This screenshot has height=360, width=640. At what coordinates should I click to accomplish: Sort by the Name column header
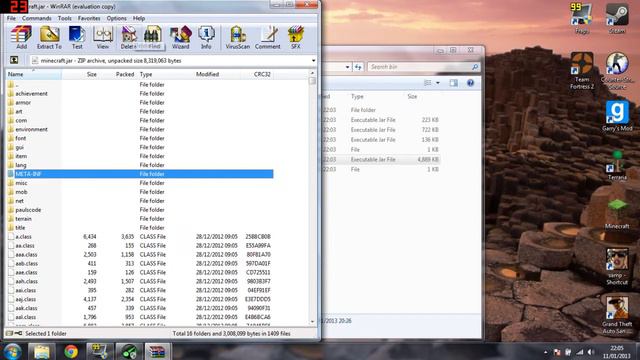(33, 74)
